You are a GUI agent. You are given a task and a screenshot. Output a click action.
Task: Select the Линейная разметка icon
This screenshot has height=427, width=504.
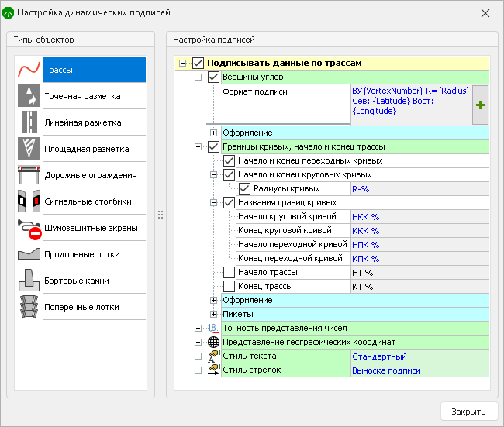coord(29,122)
